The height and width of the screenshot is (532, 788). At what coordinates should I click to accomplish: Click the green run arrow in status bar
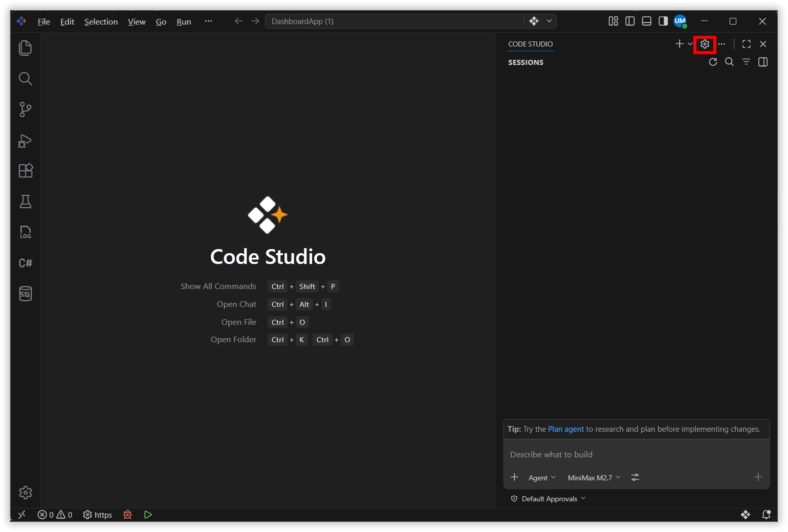(148, 515)
